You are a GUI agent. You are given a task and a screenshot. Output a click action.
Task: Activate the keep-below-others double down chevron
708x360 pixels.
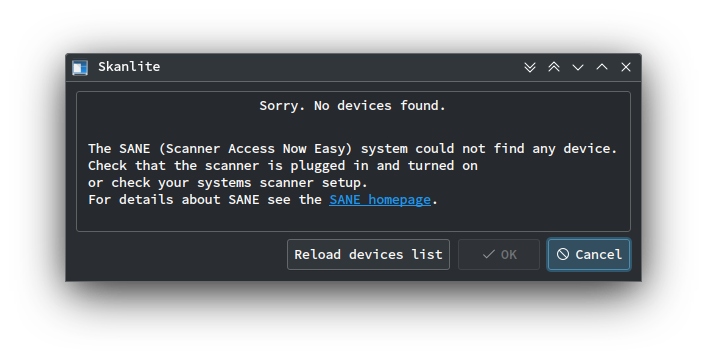[x=530, y=67]
